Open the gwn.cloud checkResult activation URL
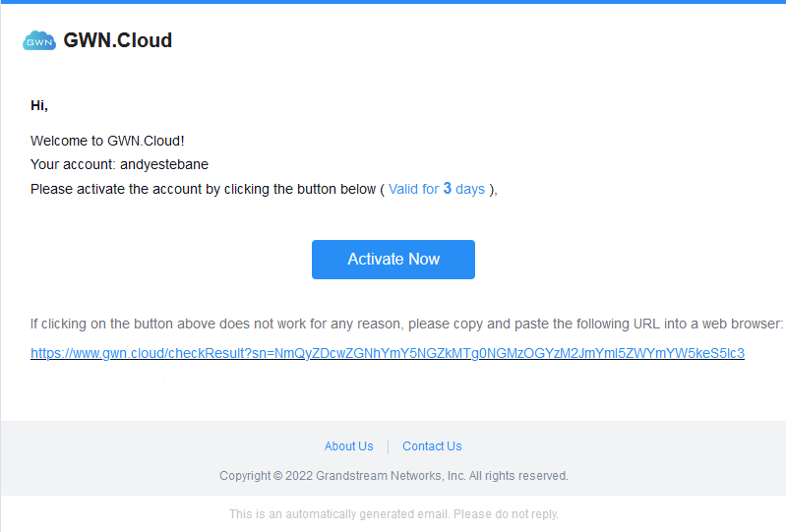Viewport: 786px width, 532px height. coord(387,354)
